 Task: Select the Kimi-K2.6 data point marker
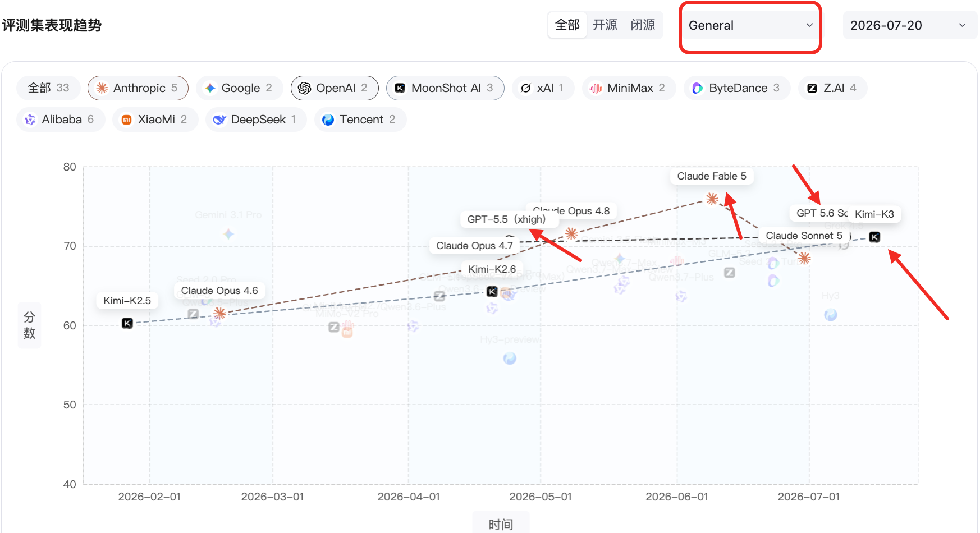pyautogui.click(x=492, y=291)
